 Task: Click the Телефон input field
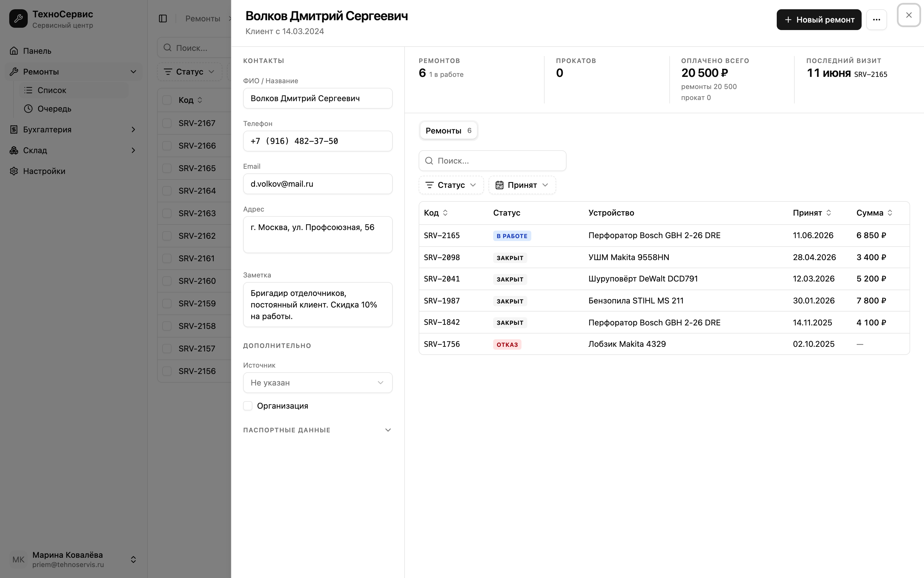(x=318, y=141)
